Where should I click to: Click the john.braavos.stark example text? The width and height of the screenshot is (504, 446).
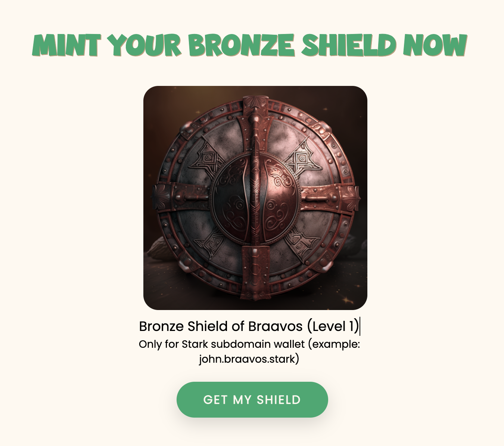[x=249, y=359]
